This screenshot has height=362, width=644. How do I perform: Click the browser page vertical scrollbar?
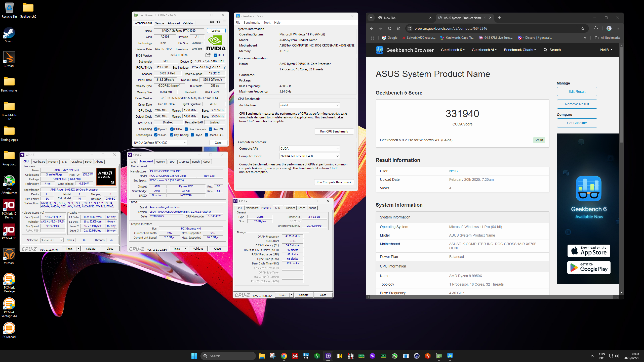pos(621,96)
